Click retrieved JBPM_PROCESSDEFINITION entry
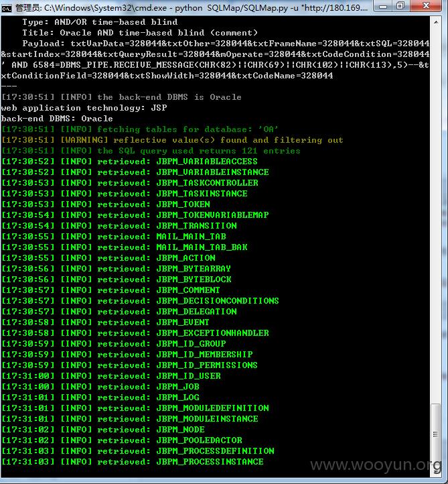 click(138, 451)
